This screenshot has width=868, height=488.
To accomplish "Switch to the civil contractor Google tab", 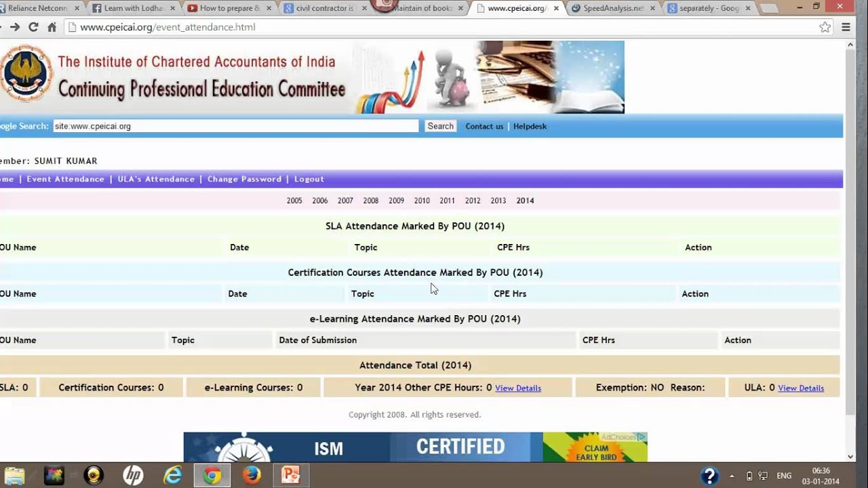I will [x=323, y=8].
